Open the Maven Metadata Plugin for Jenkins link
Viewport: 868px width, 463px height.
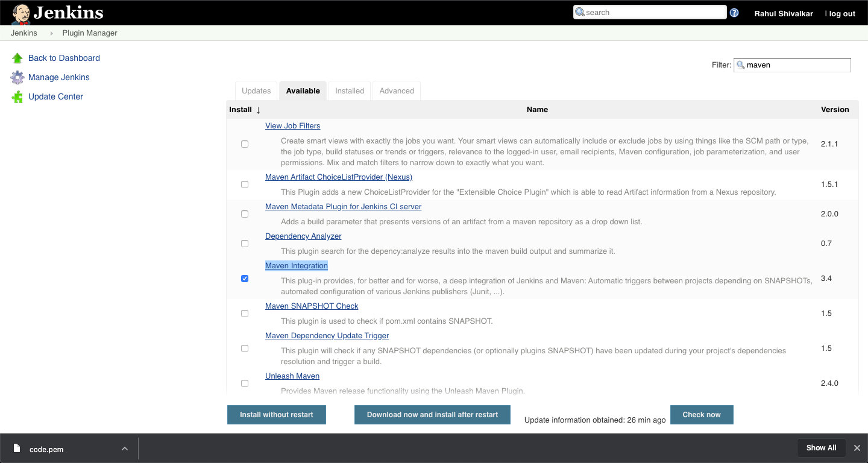coord(343,206)
